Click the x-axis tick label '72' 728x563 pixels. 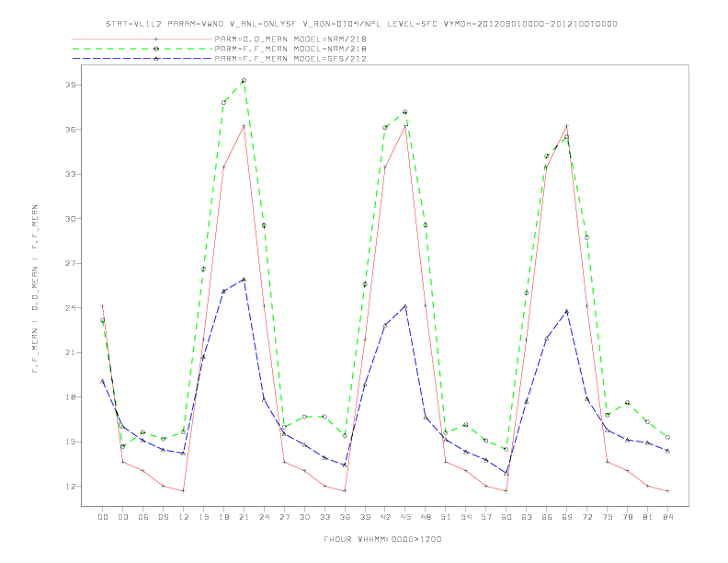[586, 517]
